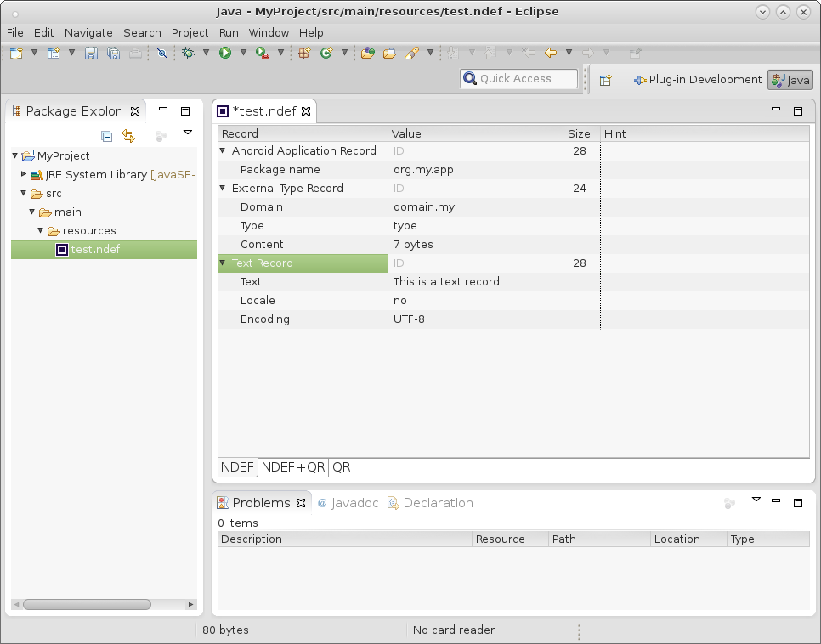Open the Help menu
The image size is (821, 644).
pyautogui.click(x=311, y=32)
